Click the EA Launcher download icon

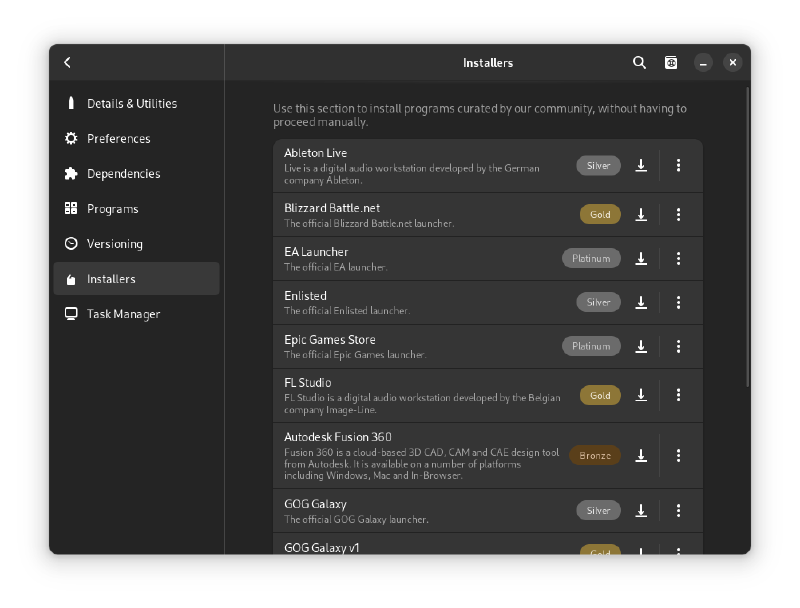tap(641, 259)
